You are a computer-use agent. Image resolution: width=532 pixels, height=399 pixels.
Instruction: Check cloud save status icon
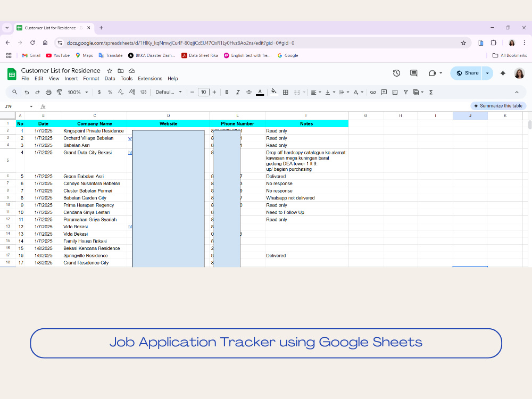pyautogui.click(x=131, y=71)
